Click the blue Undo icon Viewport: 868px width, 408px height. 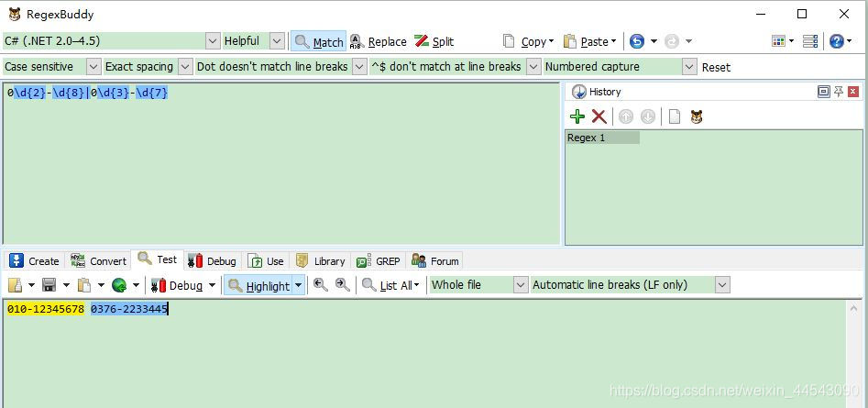click(637, 41)
